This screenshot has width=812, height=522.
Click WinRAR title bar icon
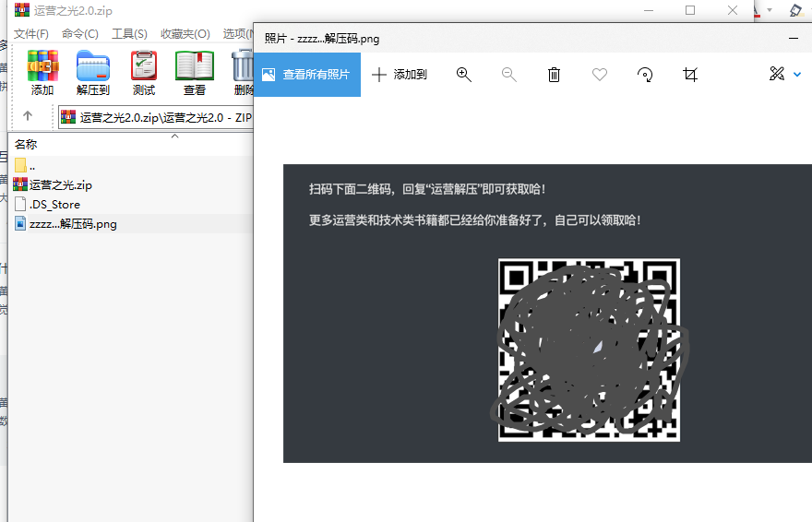point(22,10)
